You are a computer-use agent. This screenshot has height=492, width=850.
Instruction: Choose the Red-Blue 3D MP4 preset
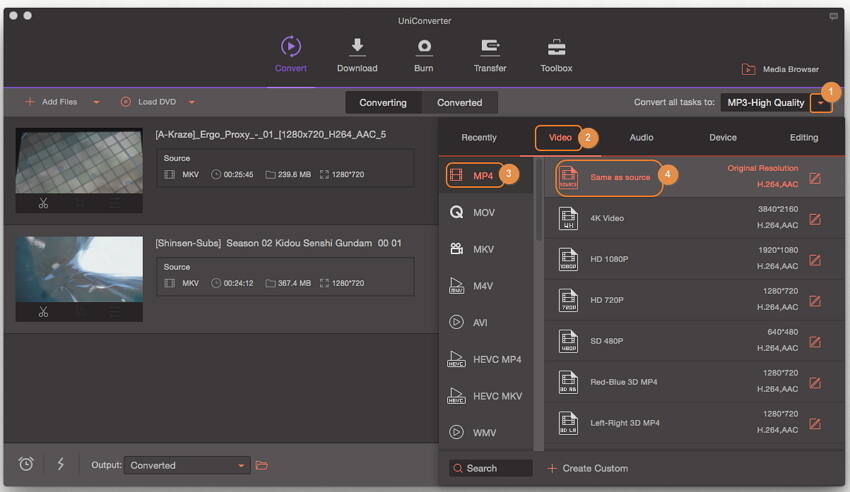(x=694, y=382)
